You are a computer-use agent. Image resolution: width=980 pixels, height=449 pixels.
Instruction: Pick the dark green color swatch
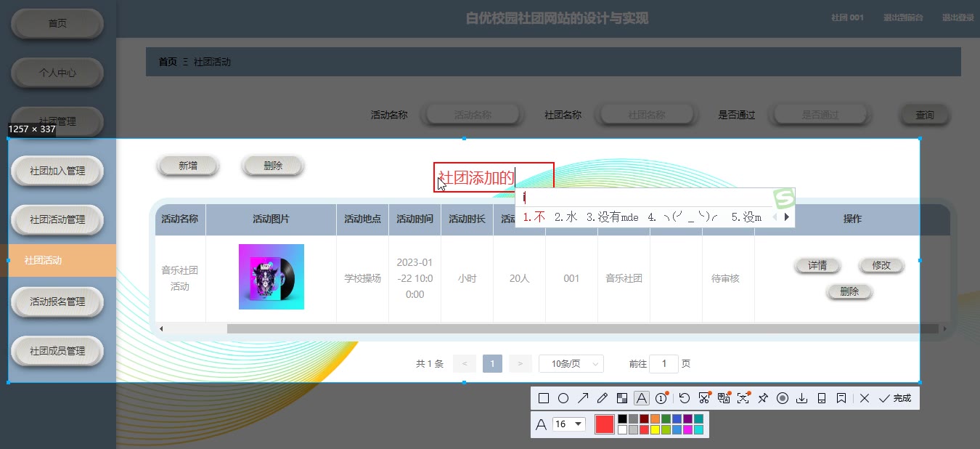tap(666, 418)
